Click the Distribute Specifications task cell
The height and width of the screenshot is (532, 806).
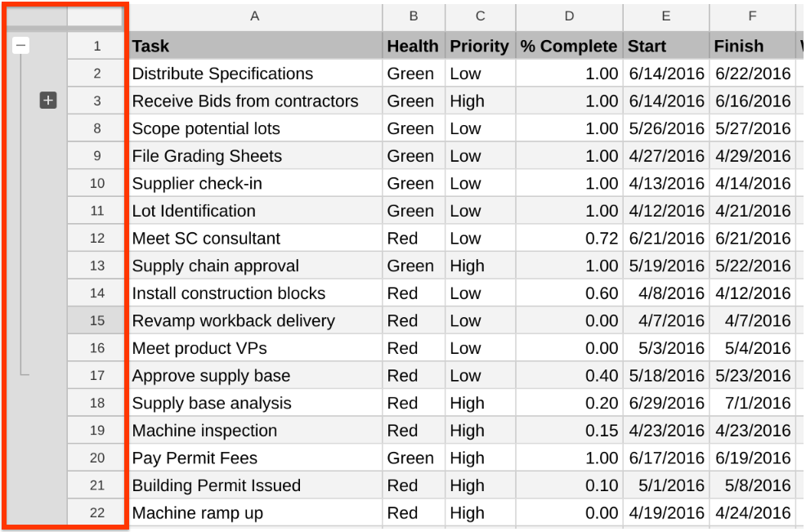255,74
